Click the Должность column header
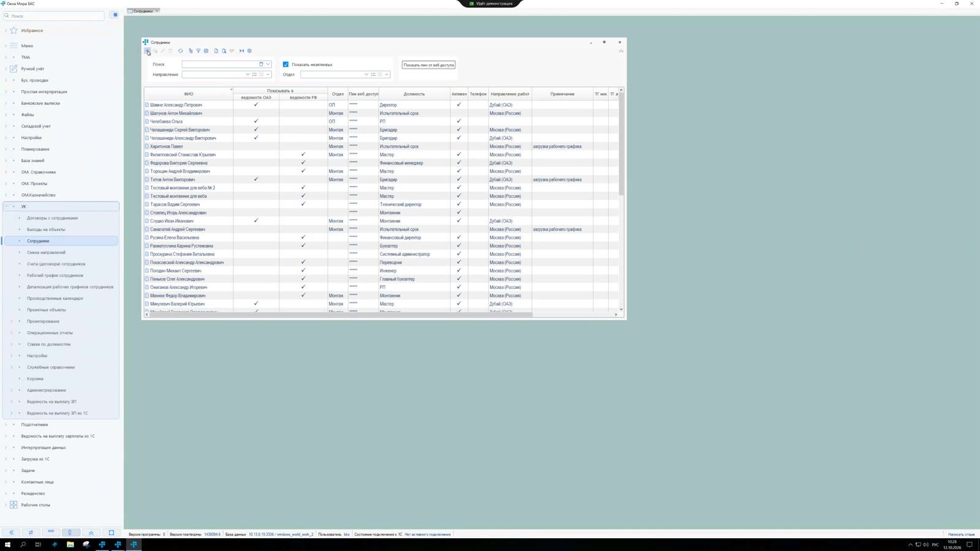The width and height of the screenshot is (980, 551). pos(414,94)
